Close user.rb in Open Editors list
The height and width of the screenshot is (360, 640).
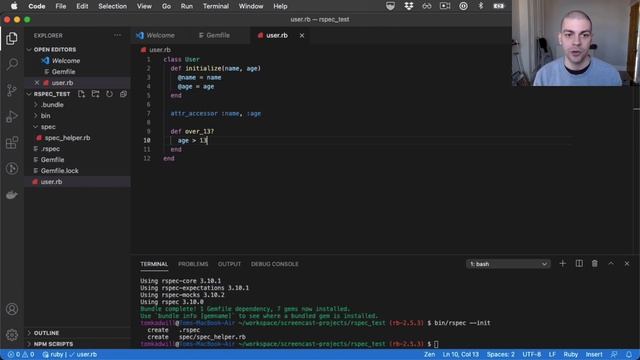pos(37,83)
